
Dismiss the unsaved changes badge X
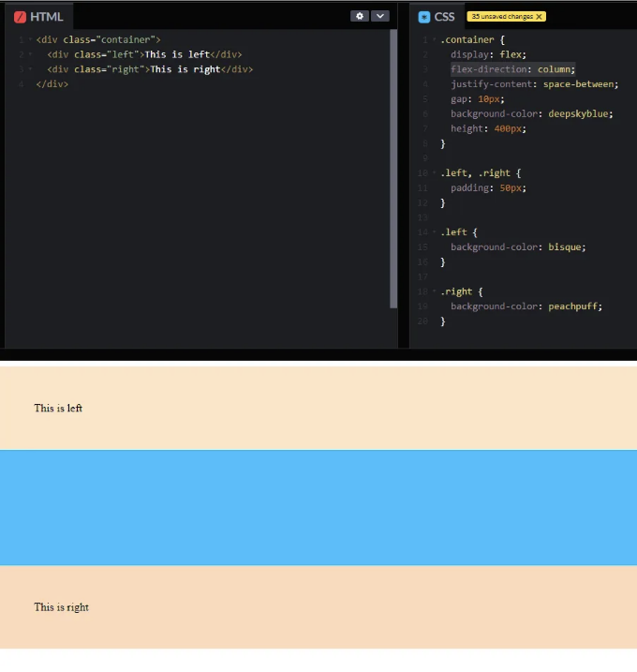(x=539, y=17)
